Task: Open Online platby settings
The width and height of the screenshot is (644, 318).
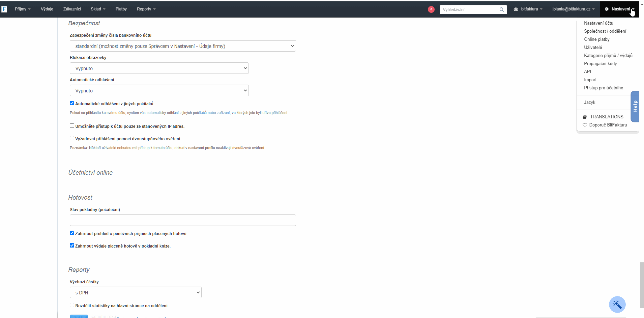Action: (597, 39)
